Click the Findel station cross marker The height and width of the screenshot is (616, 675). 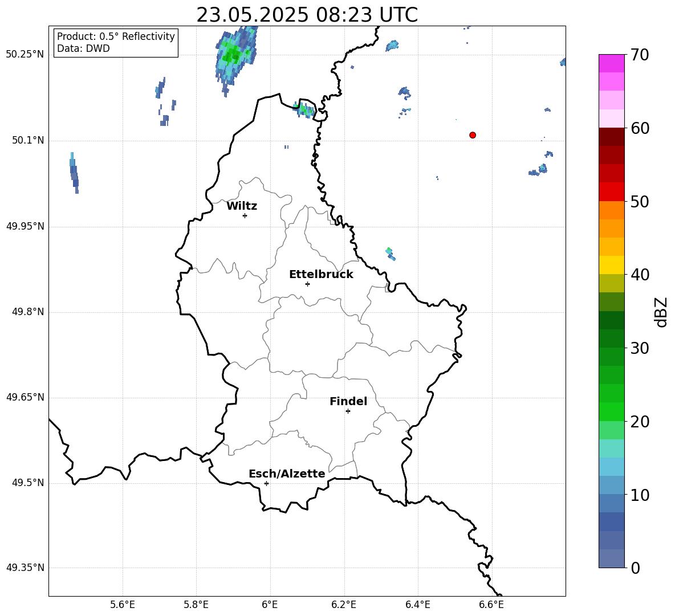click(348, 411)
